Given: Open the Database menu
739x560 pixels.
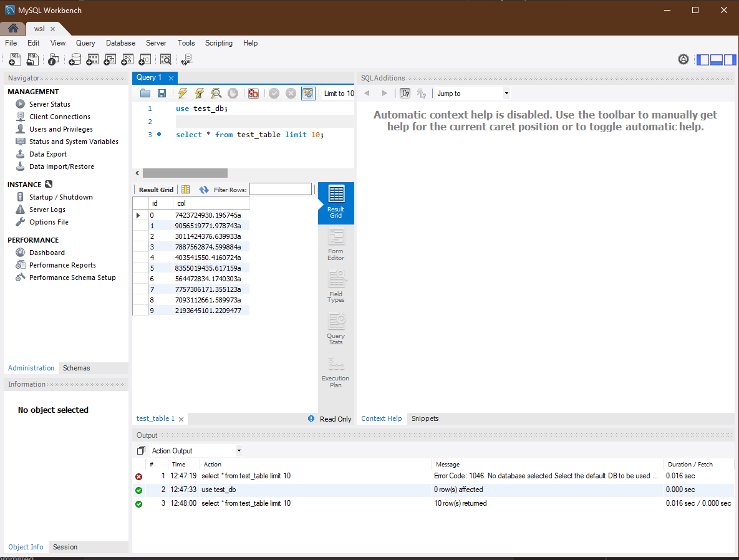Looking at the screenshot, I should (x=120, y=43).
